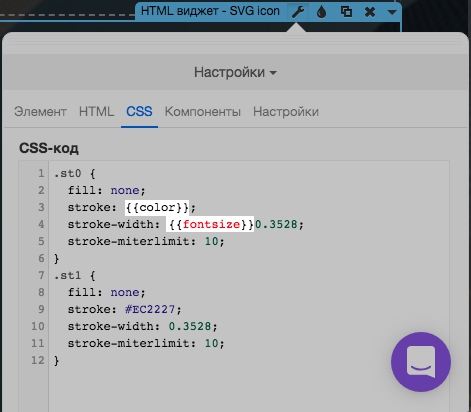The height and width of the screenshot is (412, 471).
Task: Open the Компоненты tab
Action: (x=203, y=112)
